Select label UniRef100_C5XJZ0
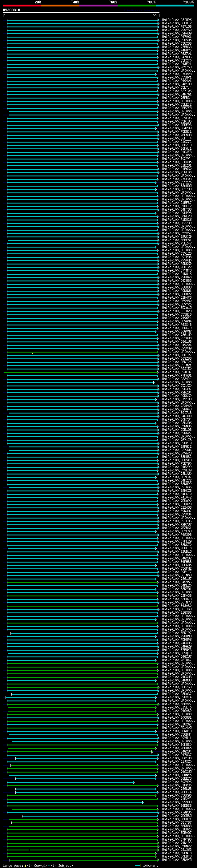 pos(177,386)
